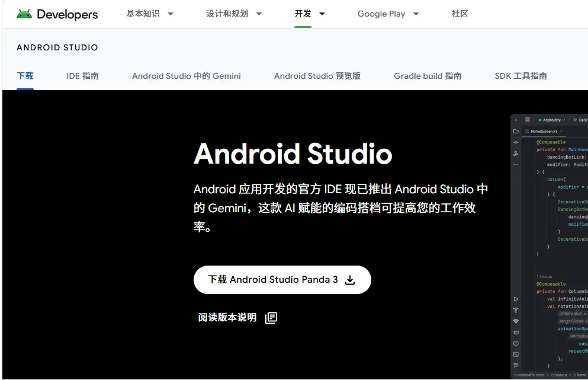Screen dimensions: 588x380
Task: Switch to SDK 工具指南 tab
Action: [521, 76]
